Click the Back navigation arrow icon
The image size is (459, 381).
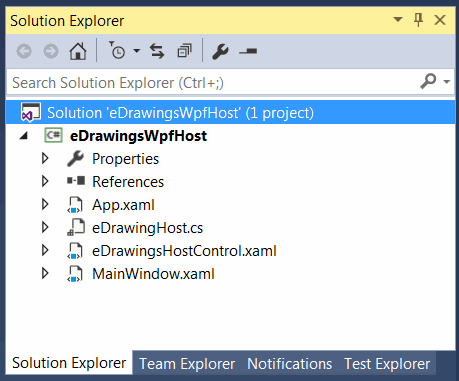(24, 51)
